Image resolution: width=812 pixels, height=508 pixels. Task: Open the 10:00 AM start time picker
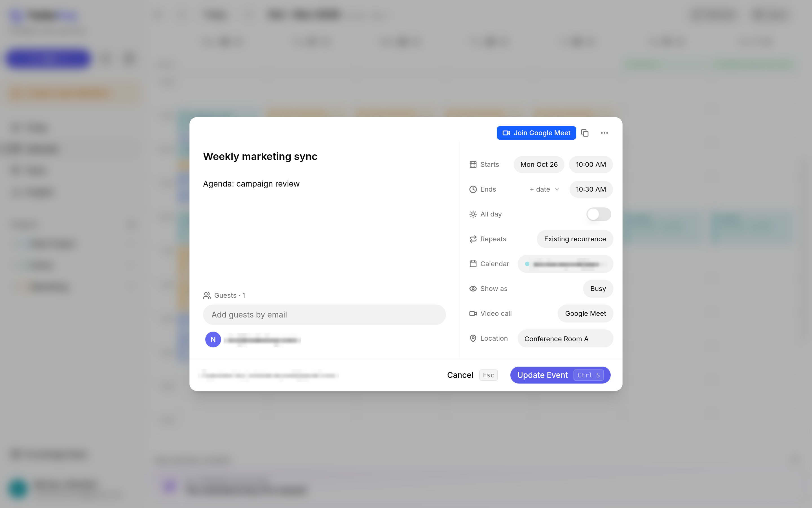pos(591,165)
